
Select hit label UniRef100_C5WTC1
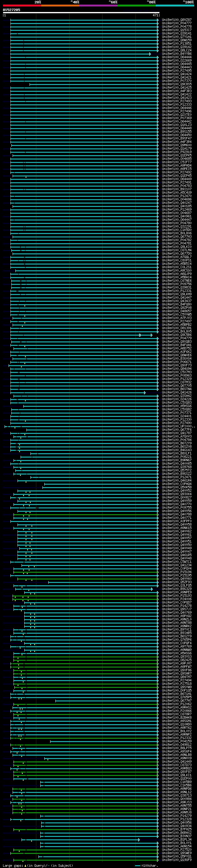click(x=177, y=562)
